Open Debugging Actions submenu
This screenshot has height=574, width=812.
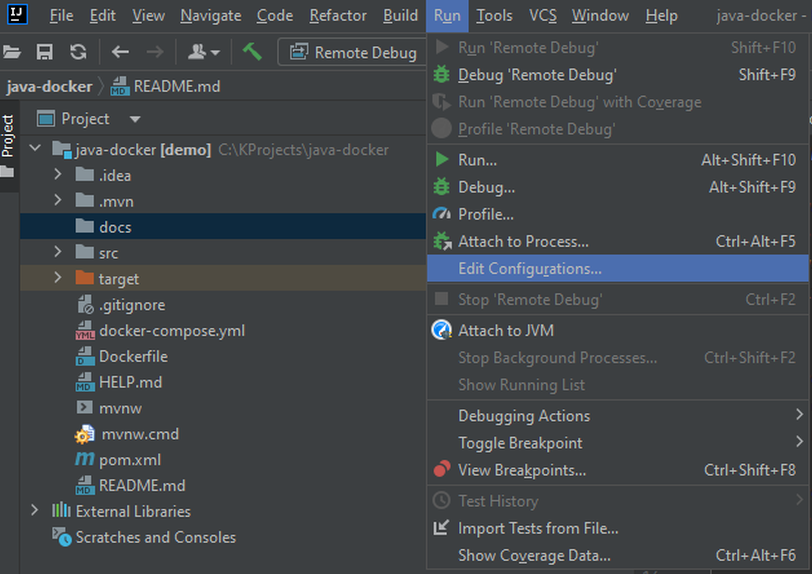[x=617, y=415]
